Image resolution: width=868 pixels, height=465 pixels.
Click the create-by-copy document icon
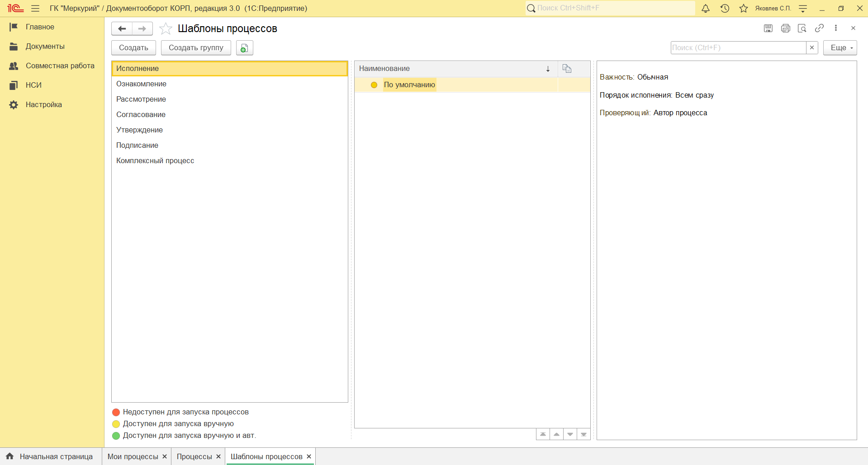244,48
